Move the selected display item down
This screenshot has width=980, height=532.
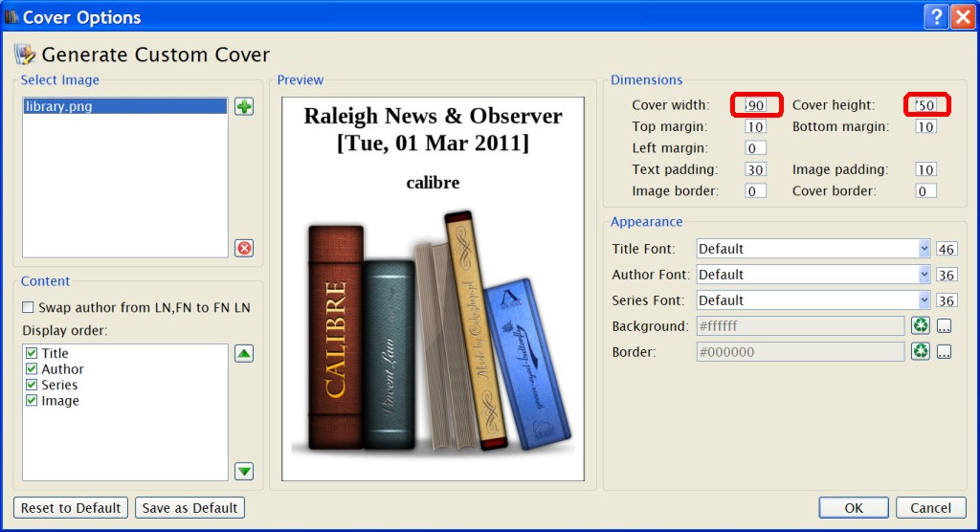244,471
